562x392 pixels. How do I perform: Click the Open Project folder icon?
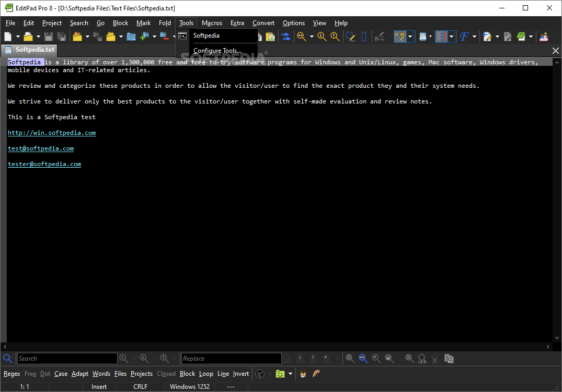(x=77, y=37)
